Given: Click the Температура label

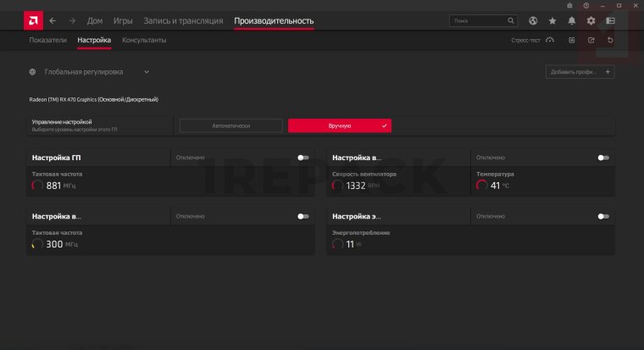Looking at the screenshot, I should [x=496, y=175].
